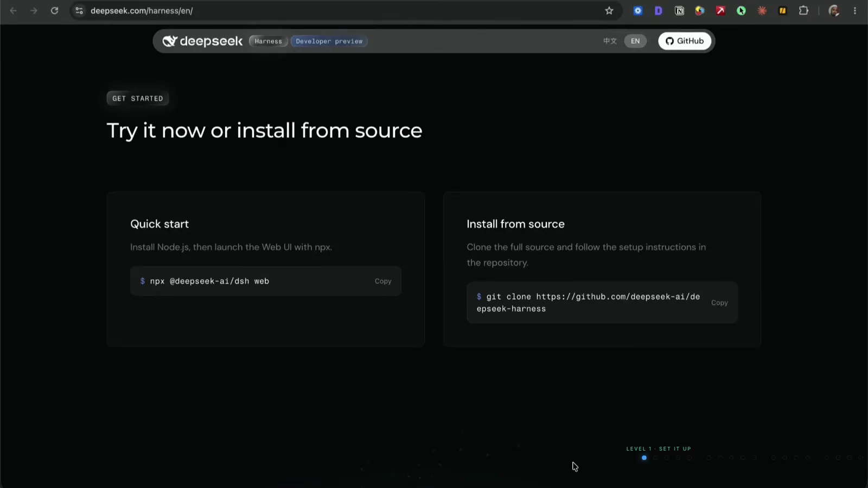868x488 pixels.
Task: Click the DeepSeek whale logo
Action: pyautogui.click(x=170, y=41)
